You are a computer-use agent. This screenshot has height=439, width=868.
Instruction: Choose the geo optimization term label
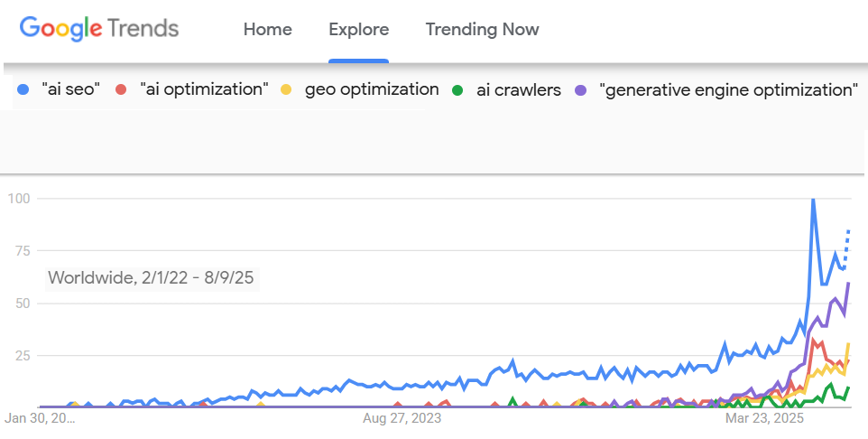[372, 89]
